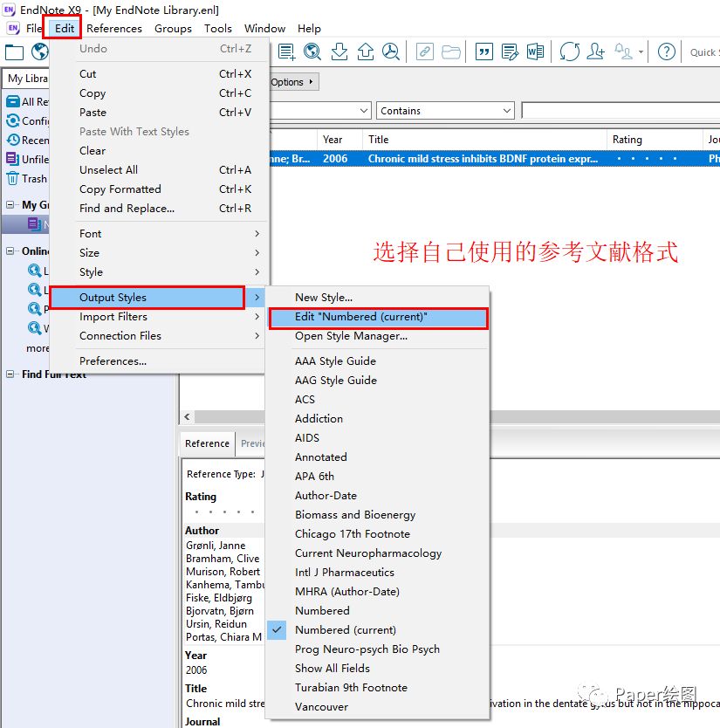Click the online search mode globe icon
Screen dimensions: 720x728
point(40,52)
